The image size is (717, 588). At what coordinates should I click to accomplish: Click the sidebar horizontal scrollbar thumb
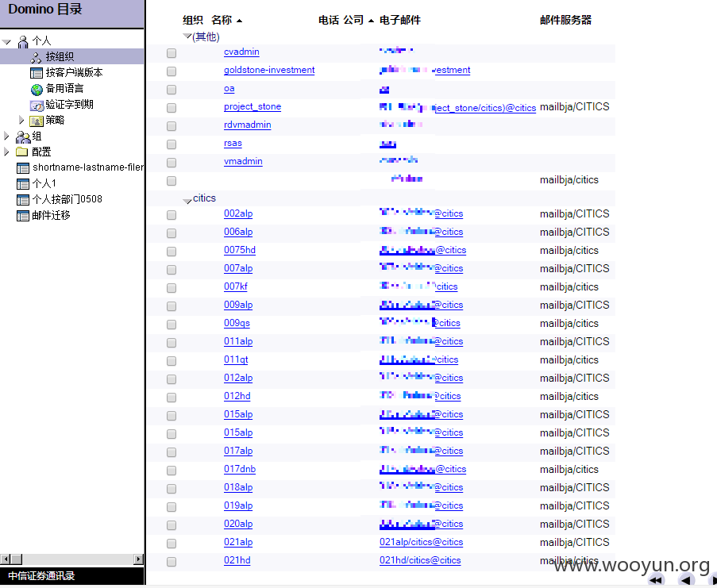[x=17, y=559]
